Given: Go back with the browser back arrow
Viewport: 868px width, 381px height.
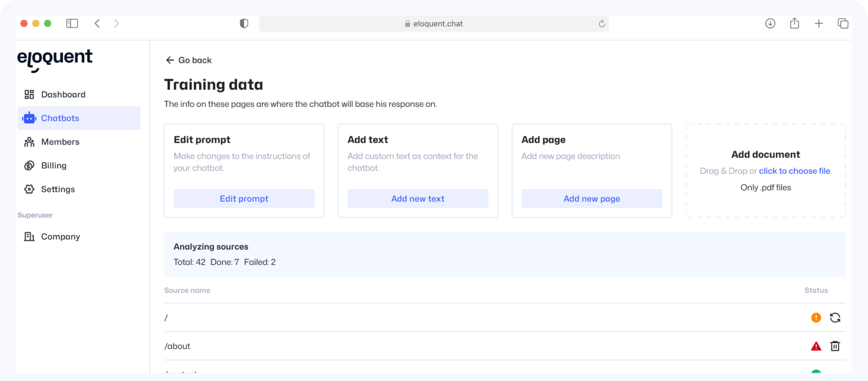Looking at the screenshot, I should click(x=98, y=24).
